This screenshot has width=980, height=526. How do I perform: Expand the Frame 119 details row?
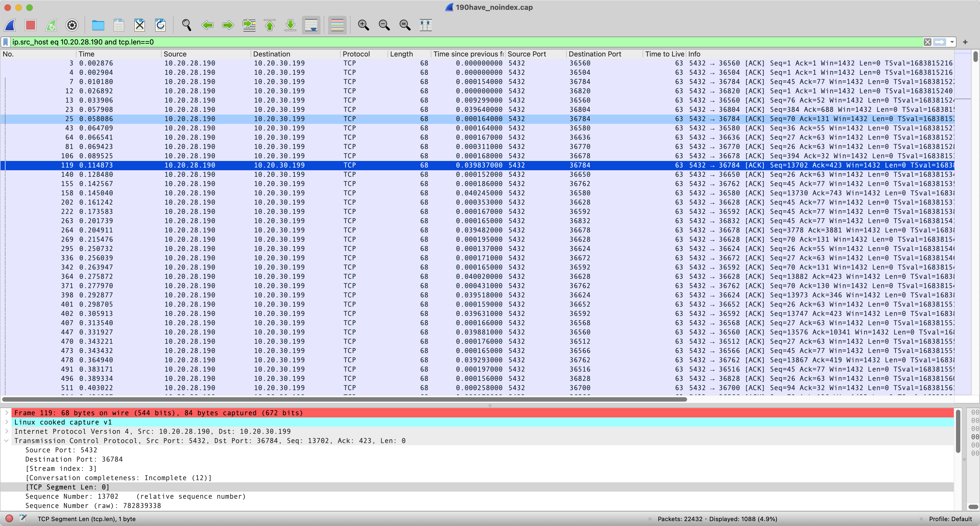click(x=7, y=413)
